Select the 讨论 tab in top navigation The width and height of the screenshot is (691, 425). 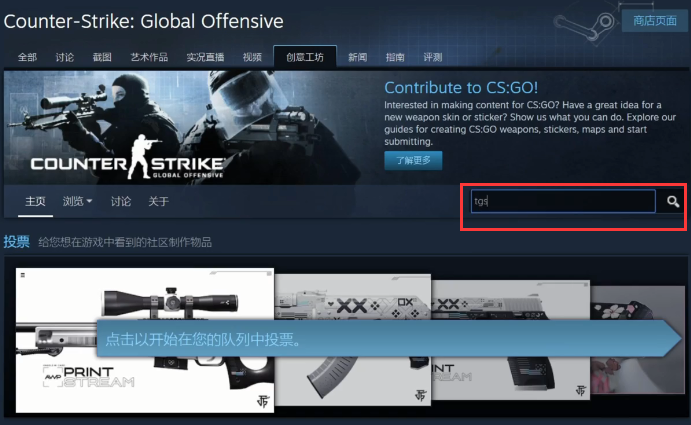tap(65, 57)
